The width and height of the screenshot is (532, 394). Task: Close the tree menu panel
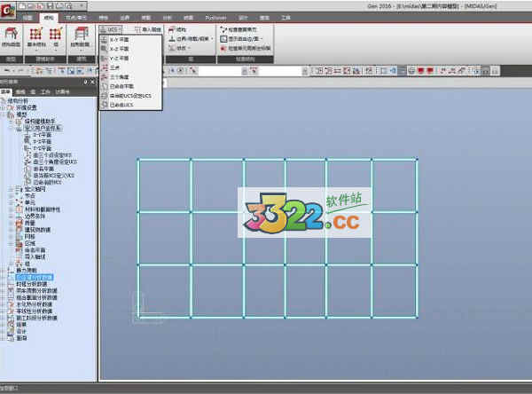tap(92, 82)
